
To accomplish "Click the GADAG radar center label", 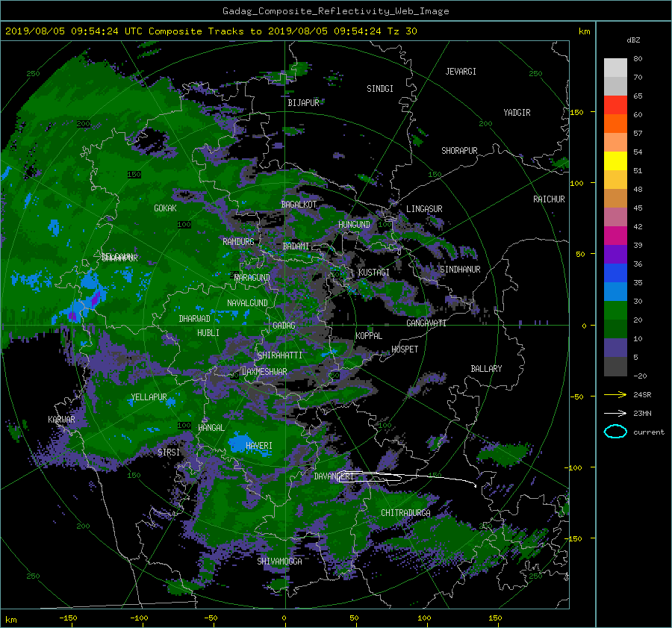I will point(284,326).
